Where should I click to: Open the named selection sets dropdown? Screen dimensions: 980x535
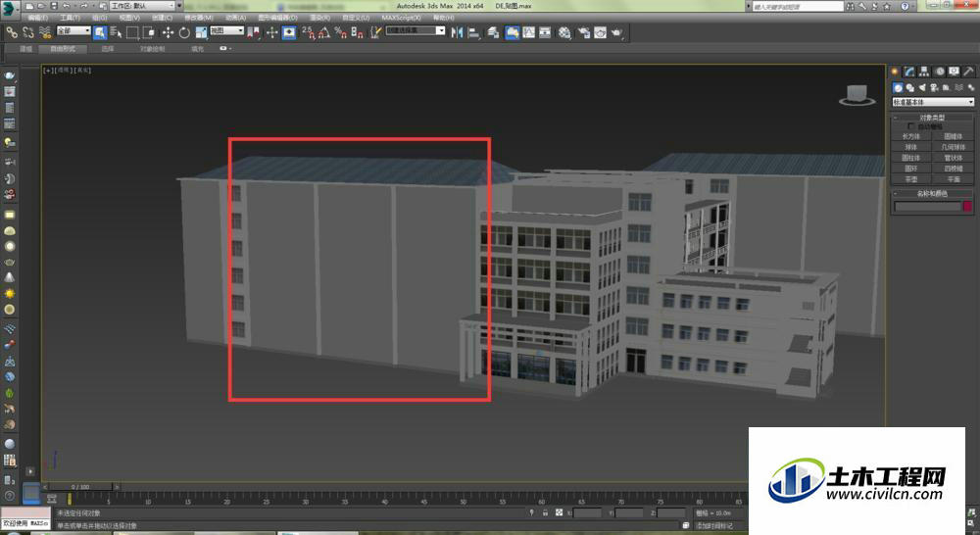coord(416,30)
